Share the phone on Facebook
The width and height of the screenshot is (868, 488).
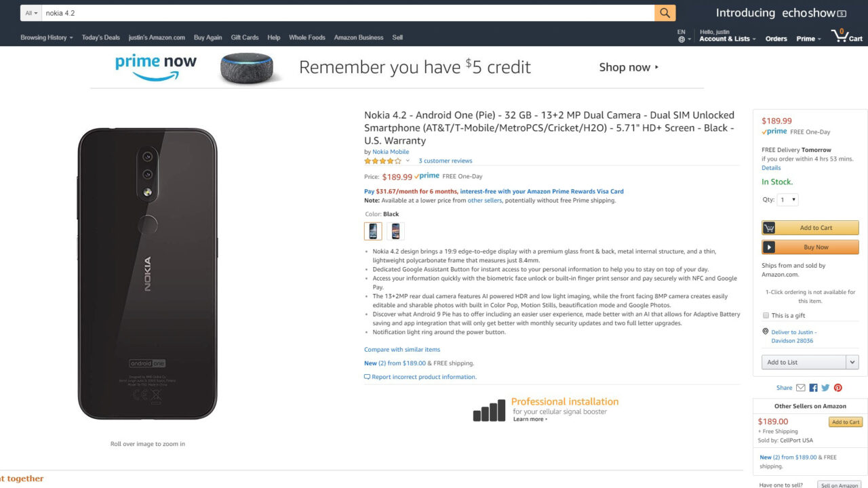pos(813,387)
